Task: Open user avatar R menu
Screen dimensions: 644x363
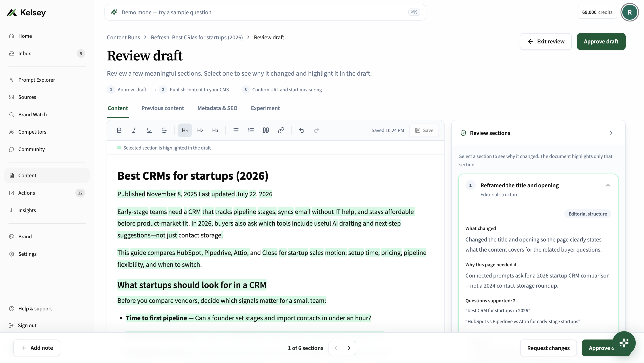Action: pos(629,12)
